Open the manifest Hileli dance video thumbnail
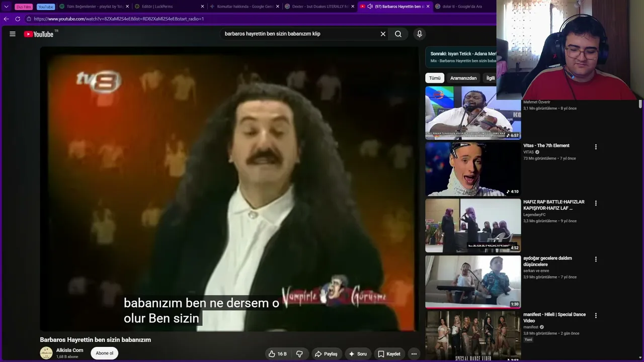 (473, 336)
